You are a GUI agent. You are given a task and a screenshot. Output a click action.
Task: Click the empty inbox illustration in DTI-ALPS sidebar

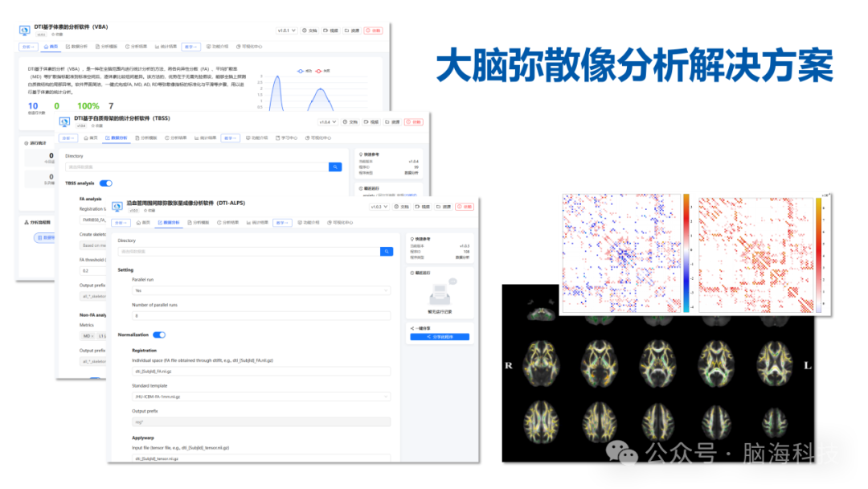[442, 292]
